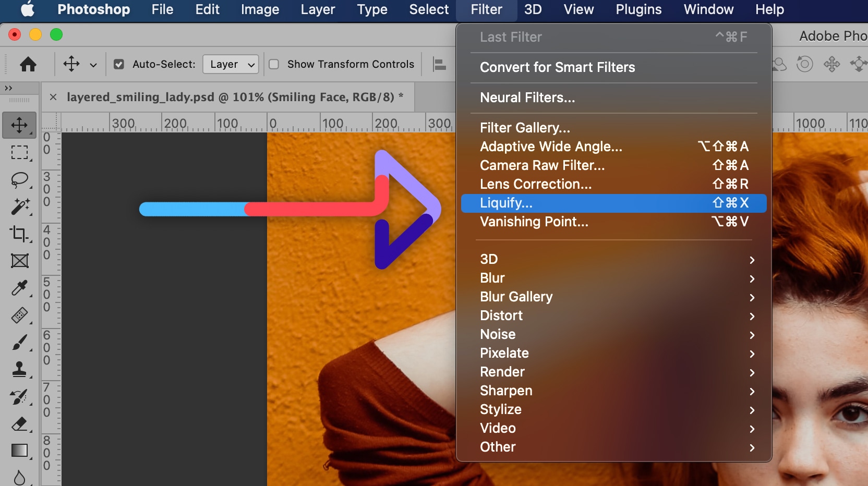The height and width of the screenshot is (486, 868).
Task: Open the Image menu
Action: tap(260, 9)
